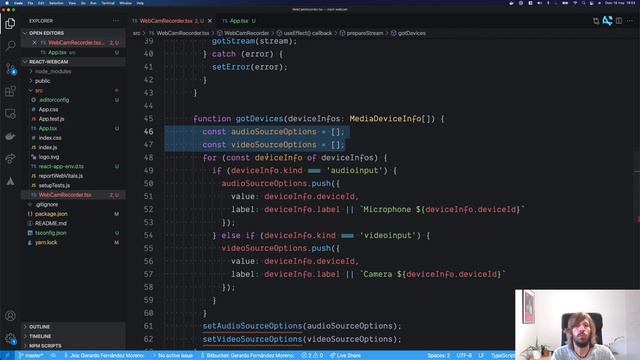The image size is (640, 360).
Task: Open index.js in explorer
Action: coord(48,147)
